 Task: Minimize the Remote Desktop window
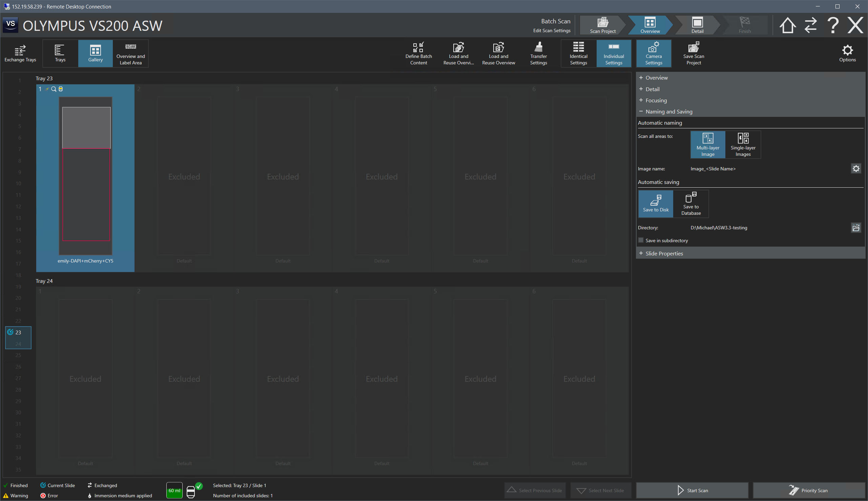[x=818, y=6]
